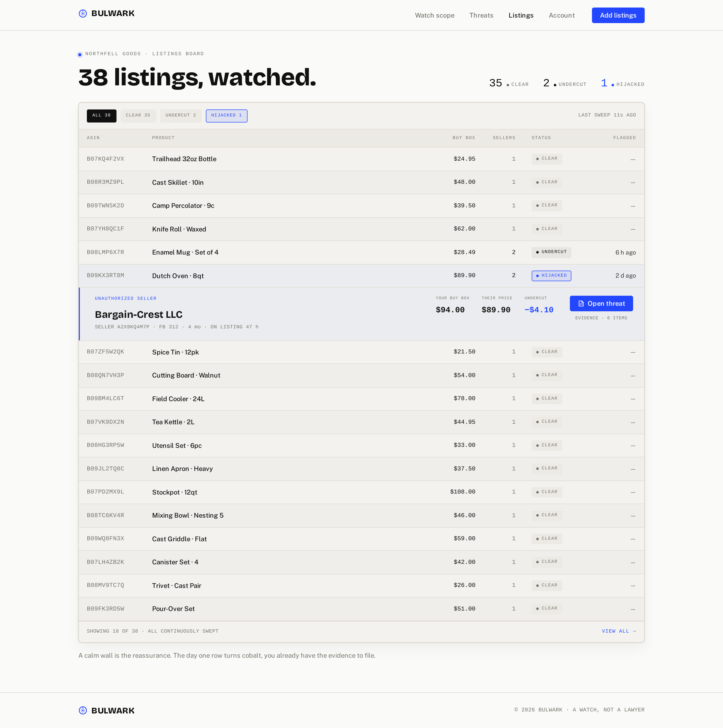Click the Bulwark logo icon in footer
Viewport: 723px width, 728px height.
[83, 710]
